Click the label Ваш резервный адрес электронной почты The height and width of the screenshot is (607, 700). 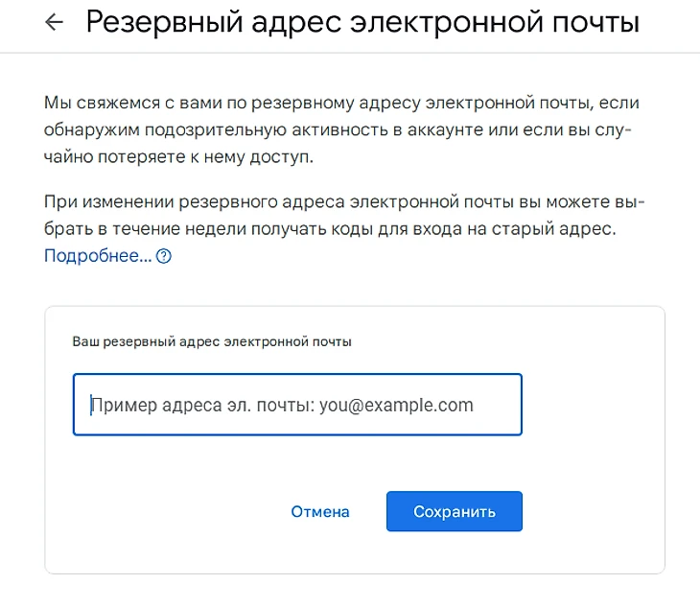tap(212, 342)
